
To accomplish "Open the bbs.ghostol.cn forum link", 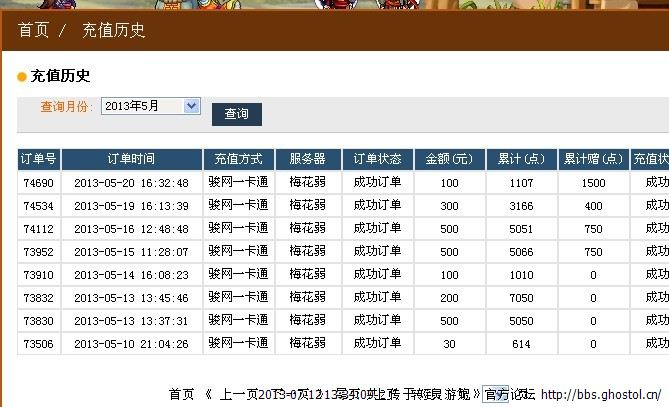I will (603, 394).
